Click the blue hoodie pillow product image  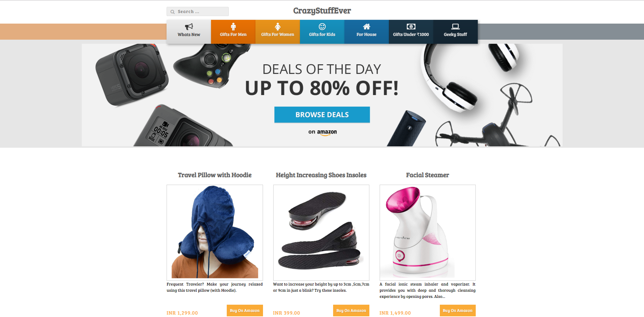tap(215, 233)
